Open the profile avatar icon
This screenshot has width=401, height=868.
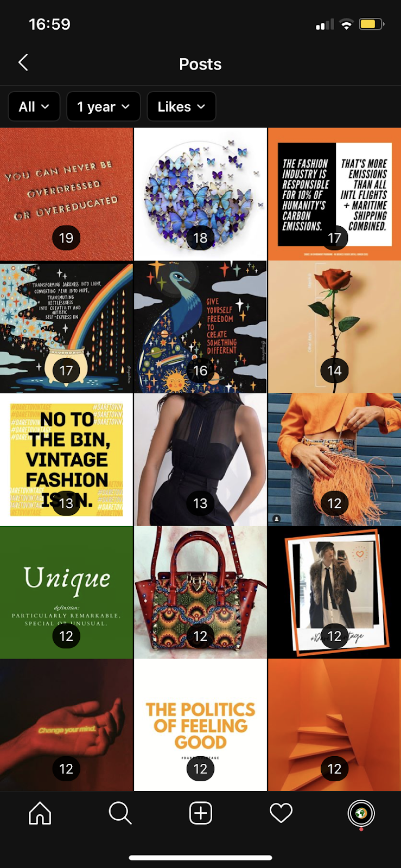(x=361, y=813)
